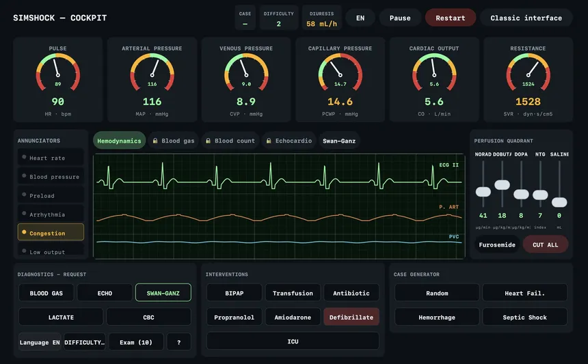
Task: Open the DIFFICULTY selector
Action: (84, 342)
